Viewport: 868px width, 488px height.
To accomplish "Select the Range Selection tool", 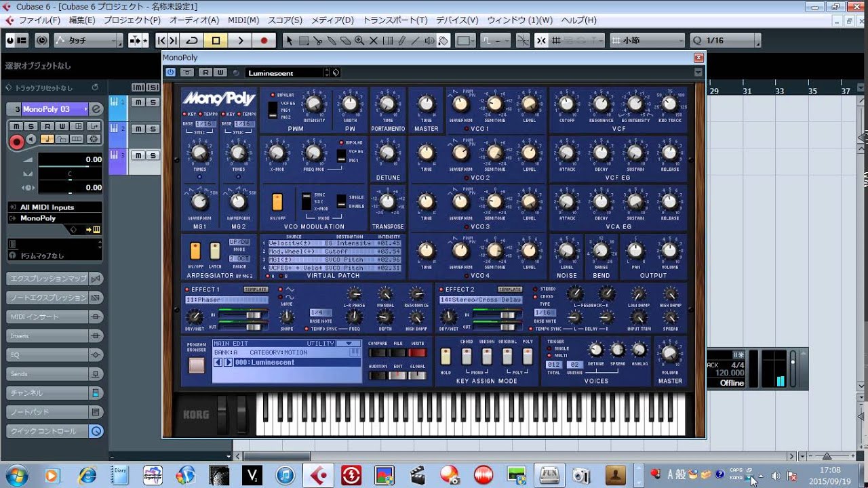I will pyautogui.click(x=304, y=41).
